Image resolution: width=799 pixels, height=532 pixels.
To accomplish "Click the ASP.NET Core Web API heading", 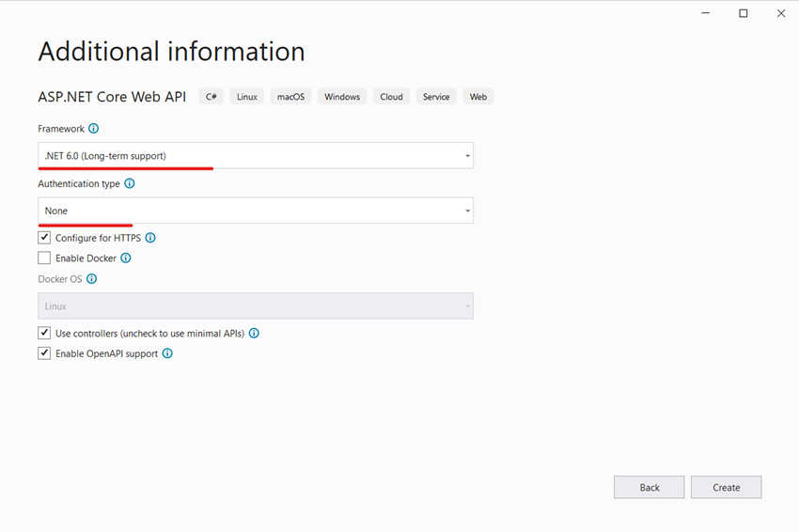I will [112, 97].
